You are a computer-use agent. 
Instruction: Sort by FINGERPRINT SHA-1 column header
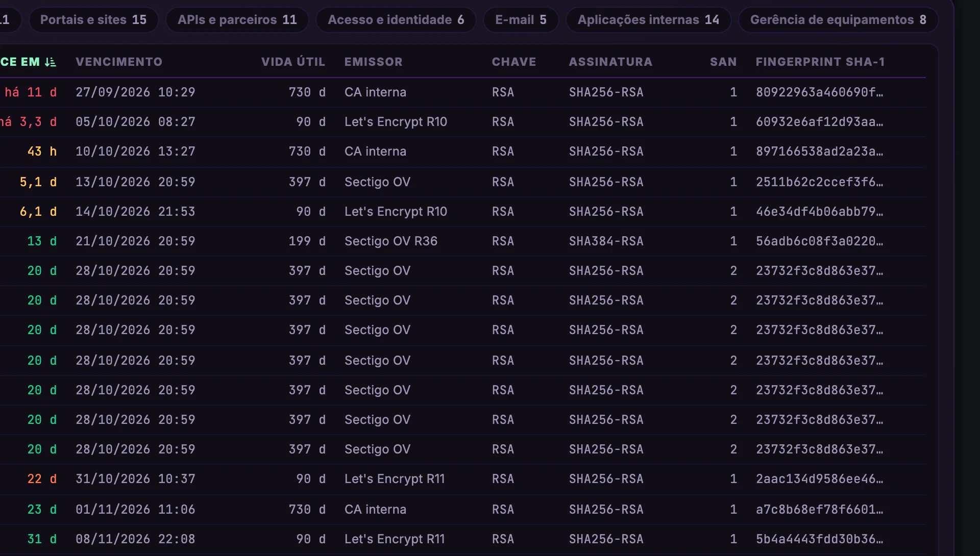[x=820, y=62]
